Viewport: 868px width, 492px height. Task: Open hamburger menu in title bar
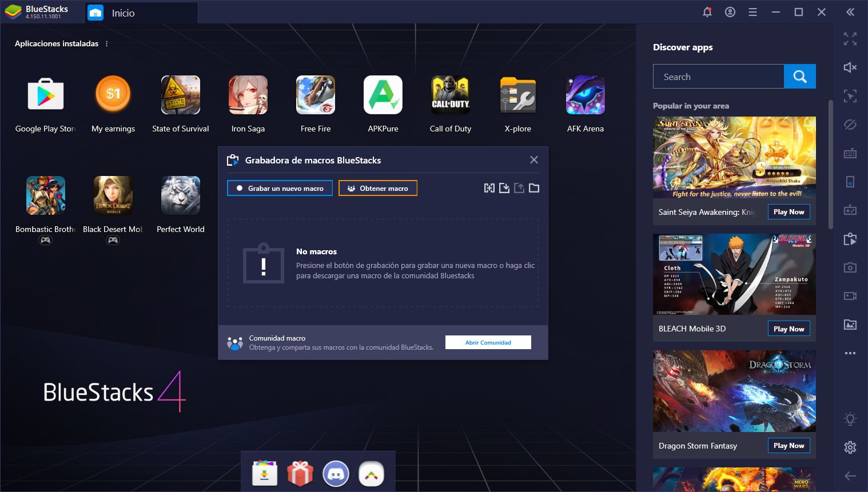[753, 12]
